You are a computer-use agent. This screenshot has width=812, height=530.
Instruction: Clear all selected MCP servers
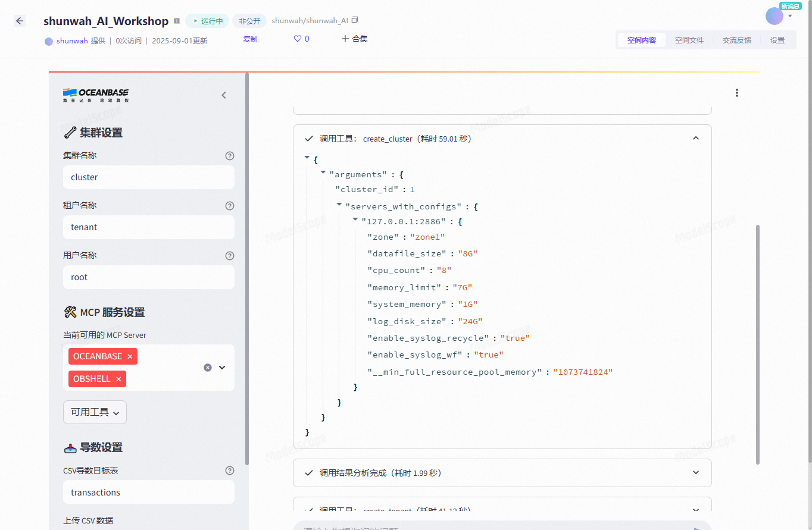pos(208,368)
